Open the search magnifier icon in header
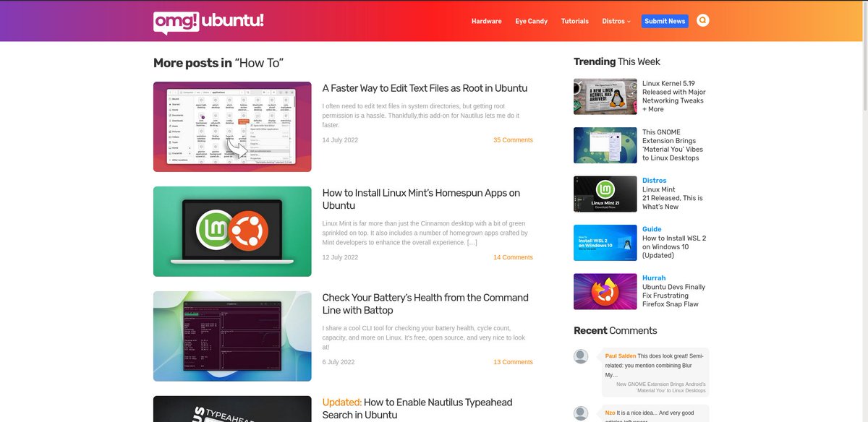The width and height of the screenshot is (868, 422). coord(702,21)
